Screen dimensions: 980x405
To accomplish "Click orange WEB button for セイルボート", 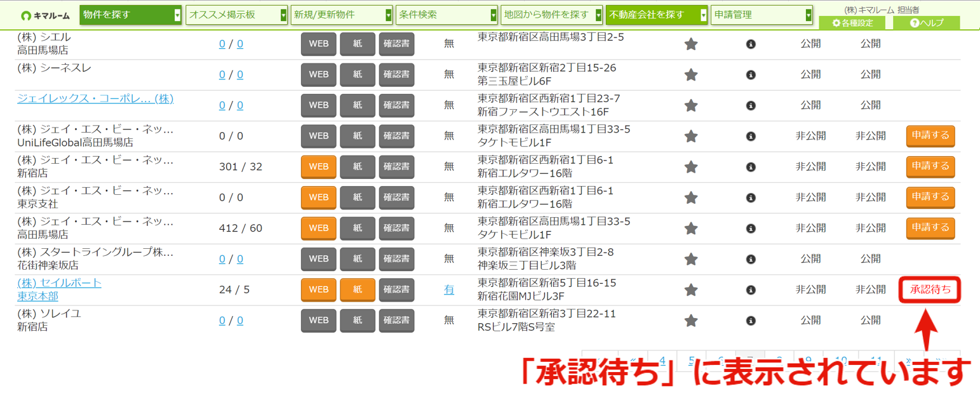I will click(x=319, y=289).
